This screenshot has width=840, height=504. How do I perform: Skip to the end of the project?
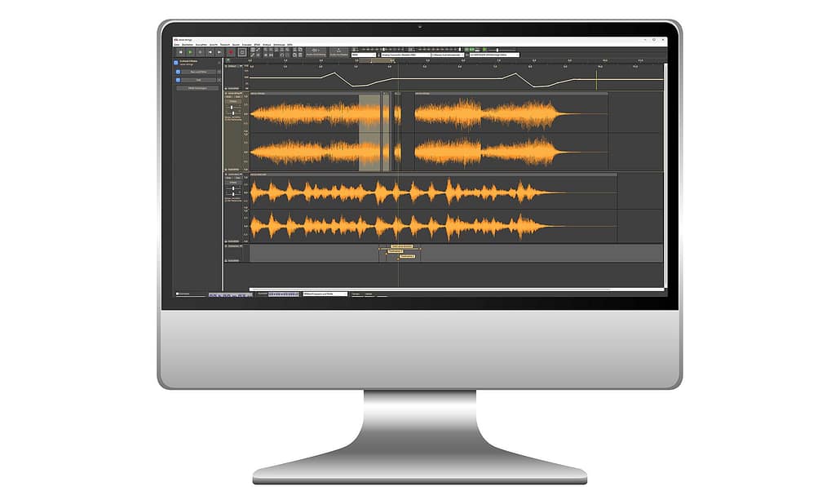[220, 51]
